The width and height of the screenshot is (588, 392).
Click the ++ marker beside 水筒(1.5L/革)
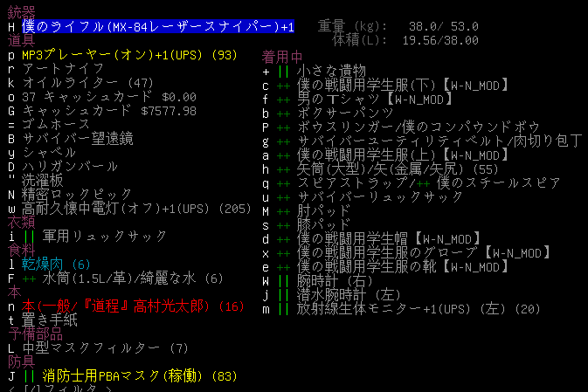point(28,279)
